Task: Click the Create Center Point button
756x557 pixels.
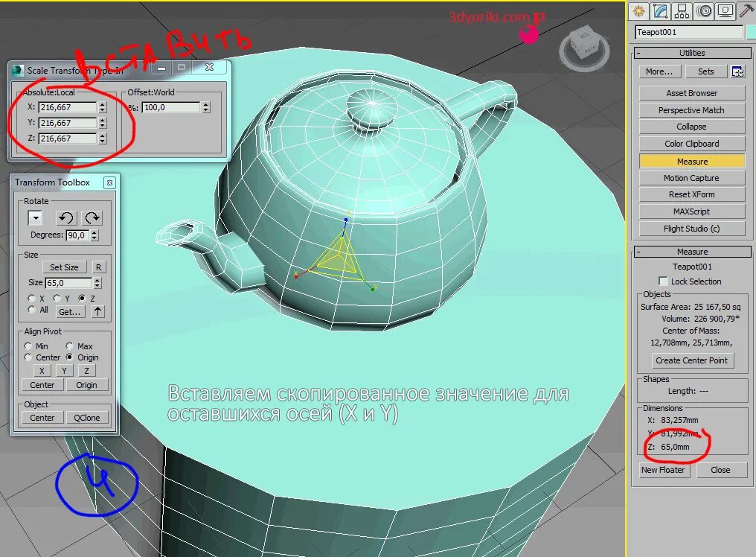Action: coord(692,360)
